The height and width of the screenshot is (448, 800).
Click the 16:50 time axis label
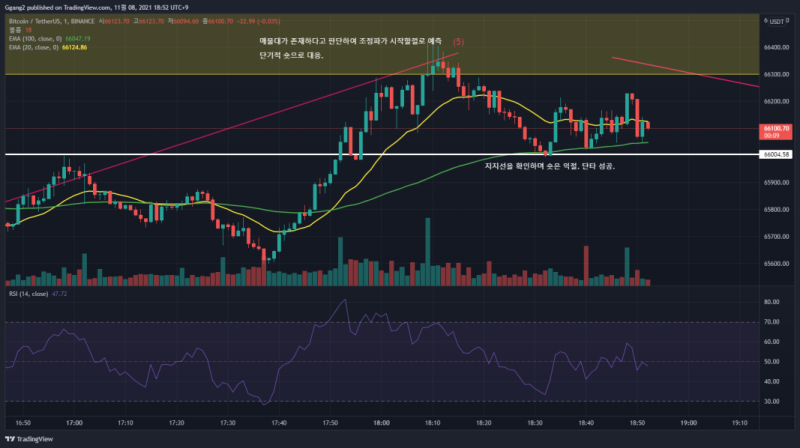tap(23, 423)
